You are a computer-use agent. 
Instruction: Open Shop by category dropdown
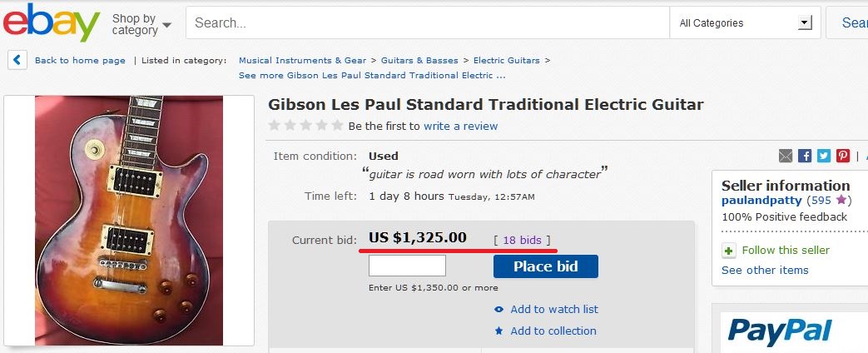tap(141, 24)
